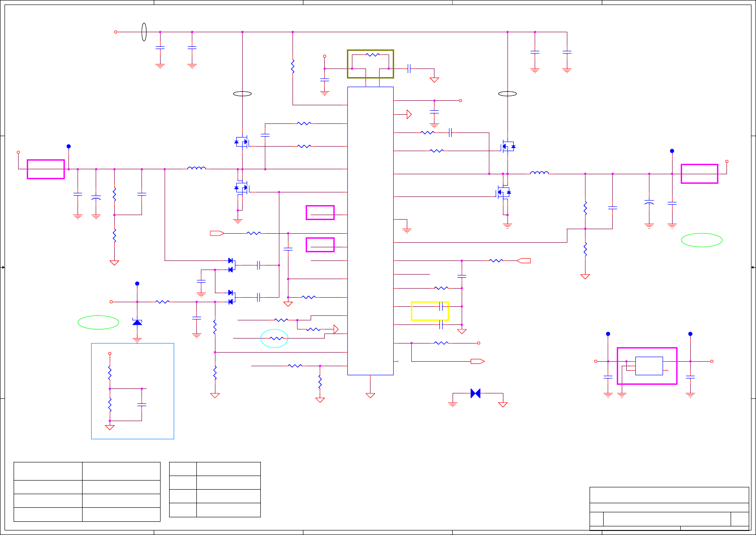Select the polarized capacitor on the right output

[649, 202]
